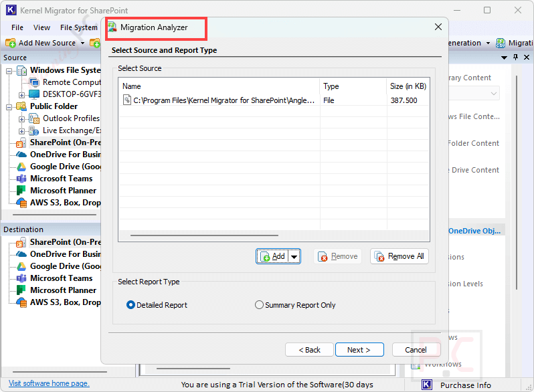Click the Name column header
The width and height of the screenshot is (534, 392).
point(219,86)
